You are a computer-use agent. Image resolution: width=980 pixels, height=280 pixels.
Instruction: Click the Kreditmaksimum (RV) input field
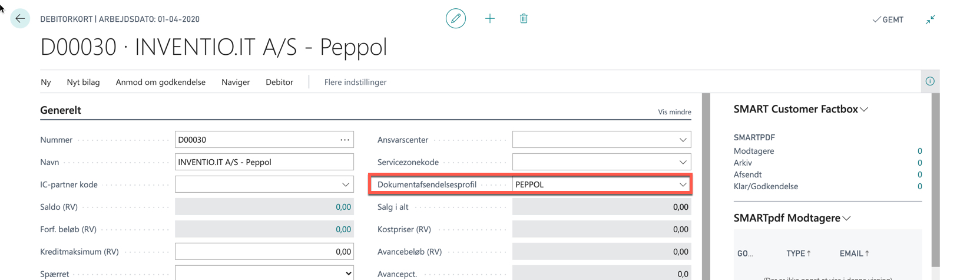264,252
